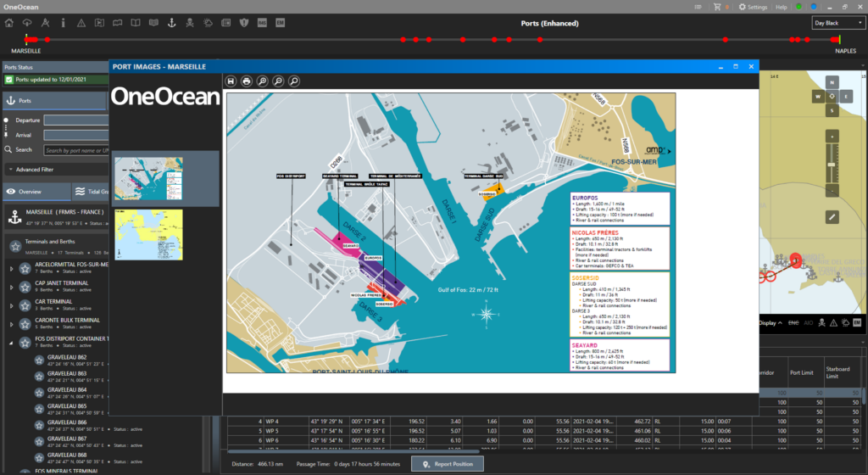
Task: Toggle the warning overlay in map Display bar
Action: click(833, 323)
